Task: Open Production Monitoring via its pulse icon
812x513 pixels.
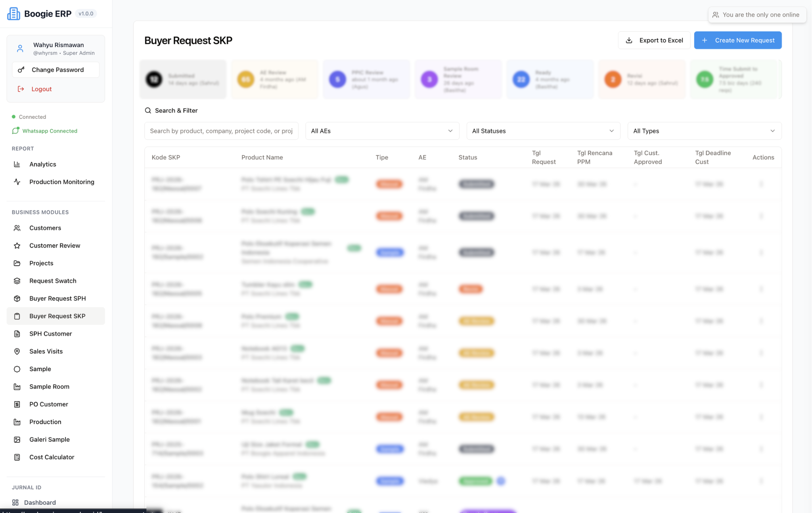Action: tap(17, 182)
